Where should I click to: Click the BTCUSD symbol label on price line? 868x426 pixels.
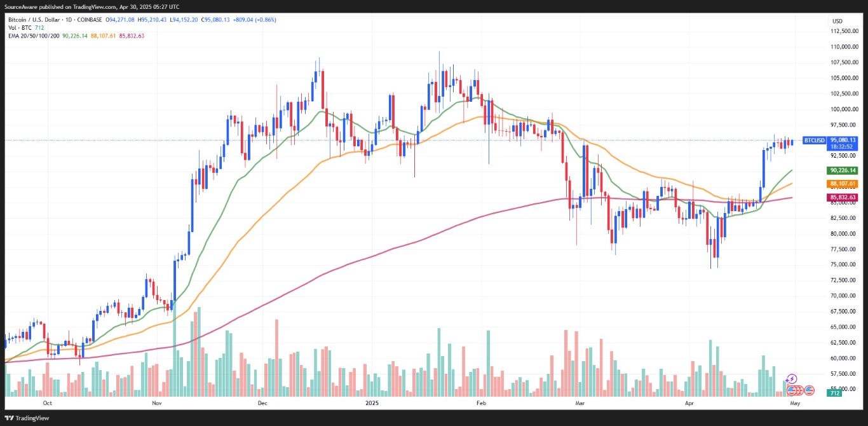(814, 140)
